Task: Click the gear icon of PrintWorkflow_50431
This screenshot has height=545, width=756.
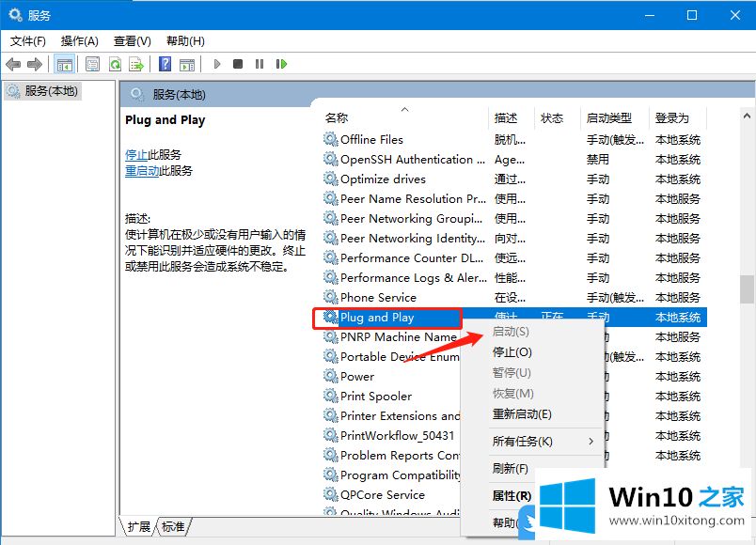Action: pos(331,436)
